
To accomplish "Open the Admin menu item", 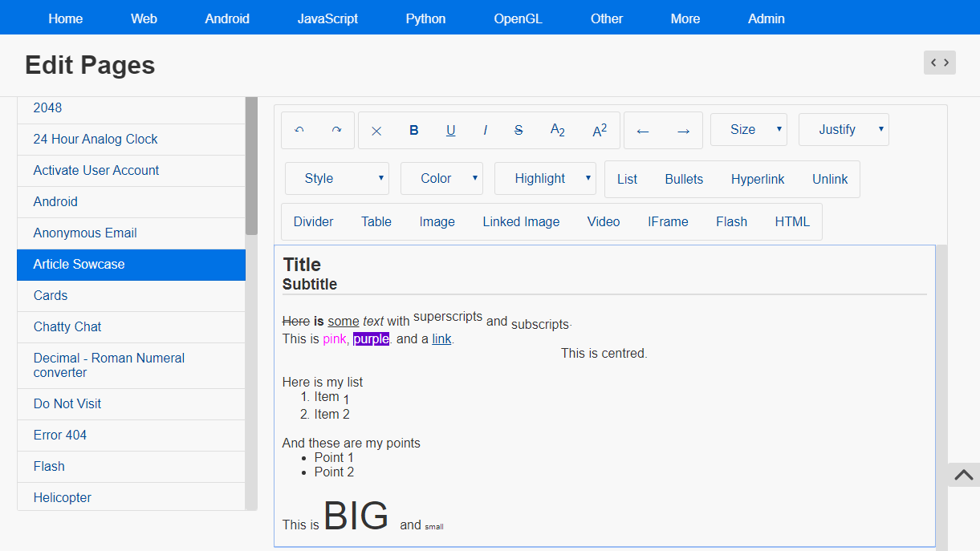I will (x=766, y=18).
